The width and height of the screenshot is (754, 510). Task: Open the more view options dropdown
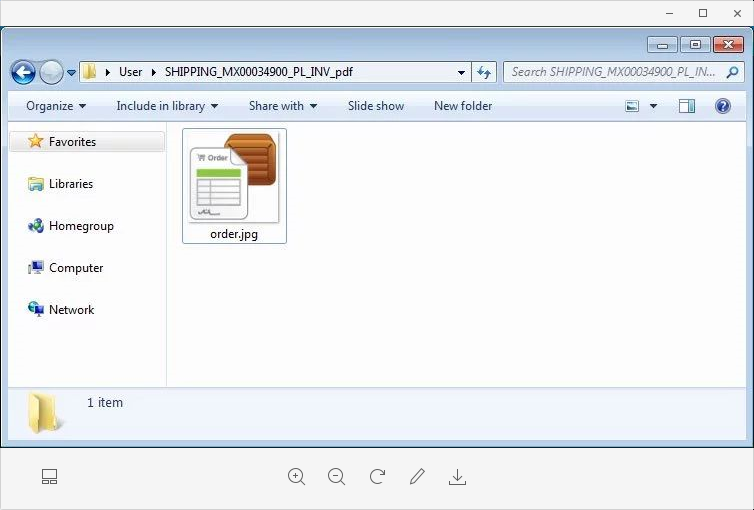tap(653, 106)
